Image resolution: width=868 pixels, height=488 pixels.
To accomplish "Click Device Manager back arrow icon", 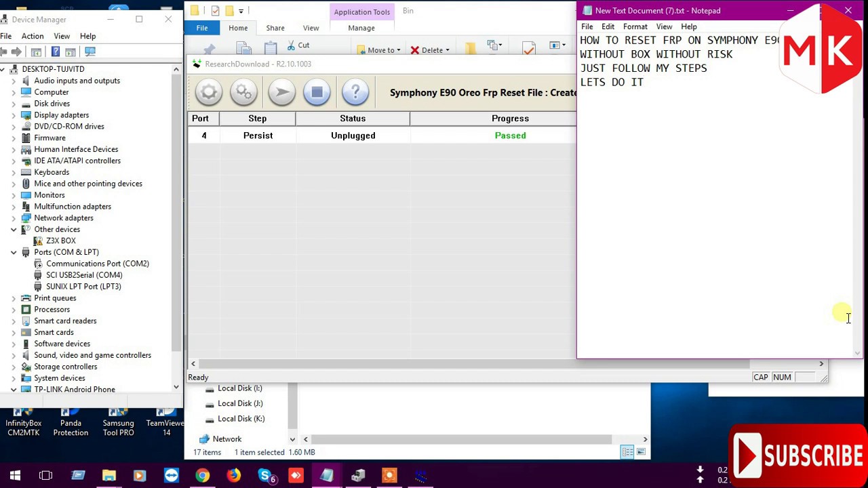I will click(x=4, y=52).
